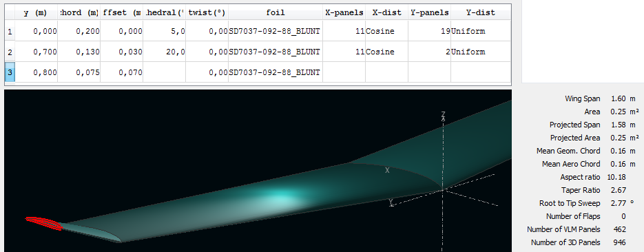The height and width of the screenshot is (252, 644).
Task: Click the red highlighted wingtip section
Action: pos(43,223)
